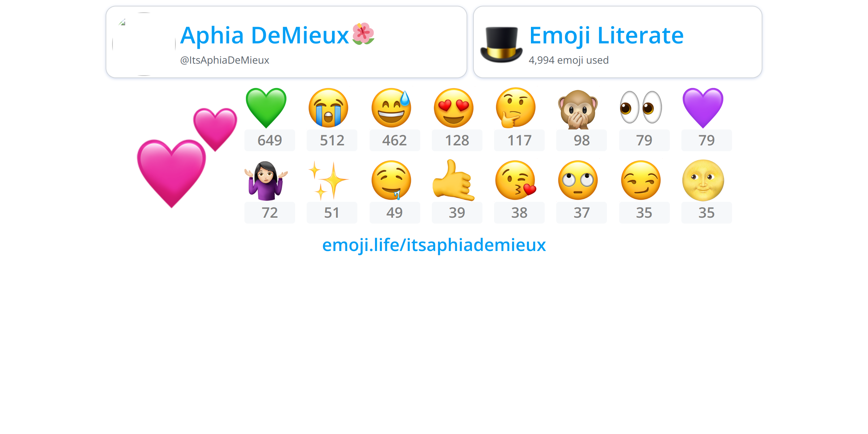
Task: Click the smirking face emoji
Action: (x=641, y=180)
